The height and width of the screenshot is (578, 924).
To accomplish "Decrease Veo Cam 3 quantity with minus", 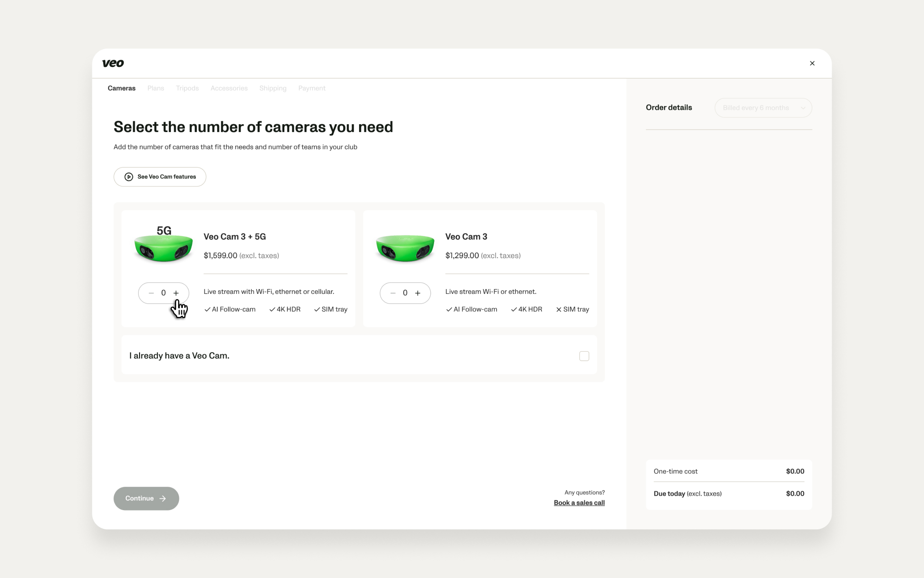I will click(393, 293).
